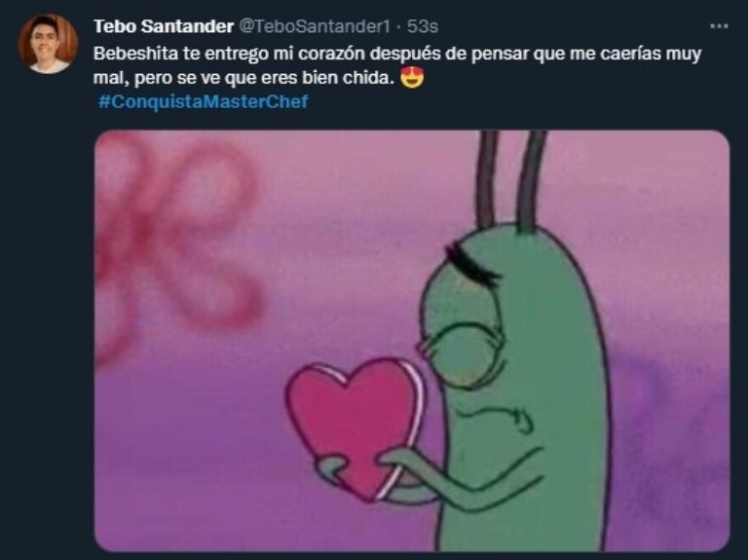Click the red flower shape in the image
This screenshot has width=748, height=560.
pos(177,239)
